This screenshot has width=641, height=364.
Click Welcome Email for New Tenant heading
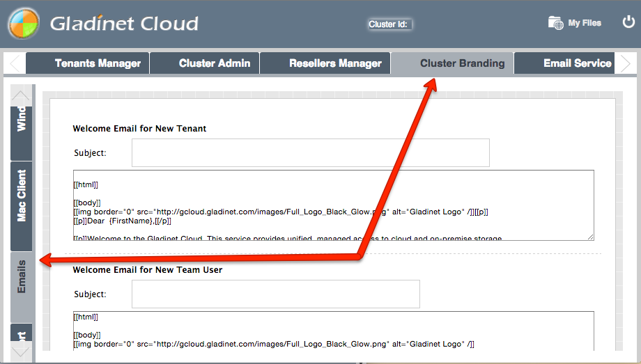point(139,128)
